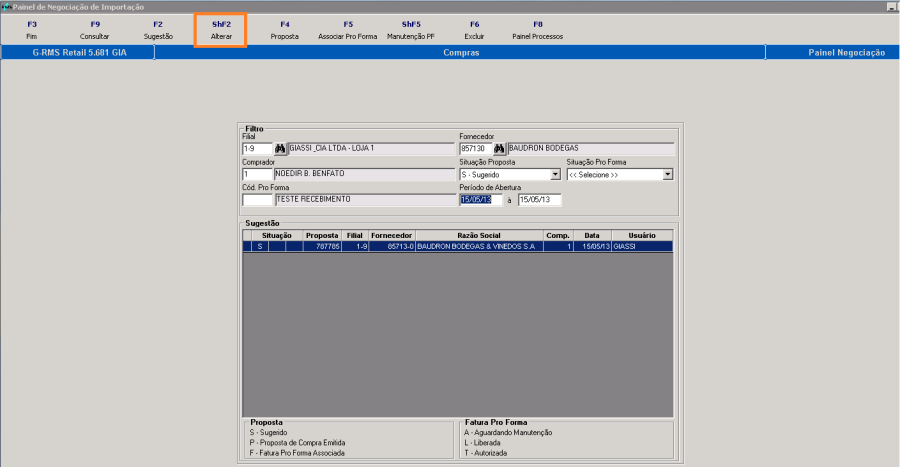900x467 pixels.
Task: Click the S situation cell in row
Action: click(x=260, y=246)
